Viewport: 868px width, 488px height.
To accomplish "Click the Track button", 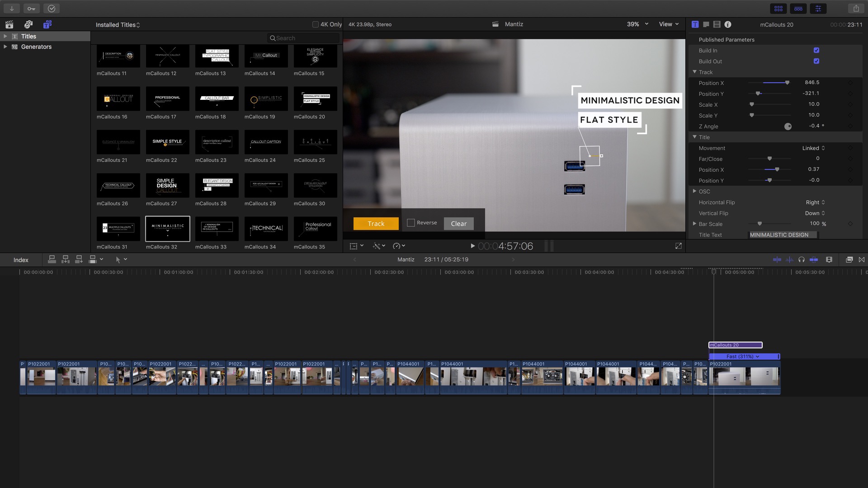I will click(x=376, y=223).
